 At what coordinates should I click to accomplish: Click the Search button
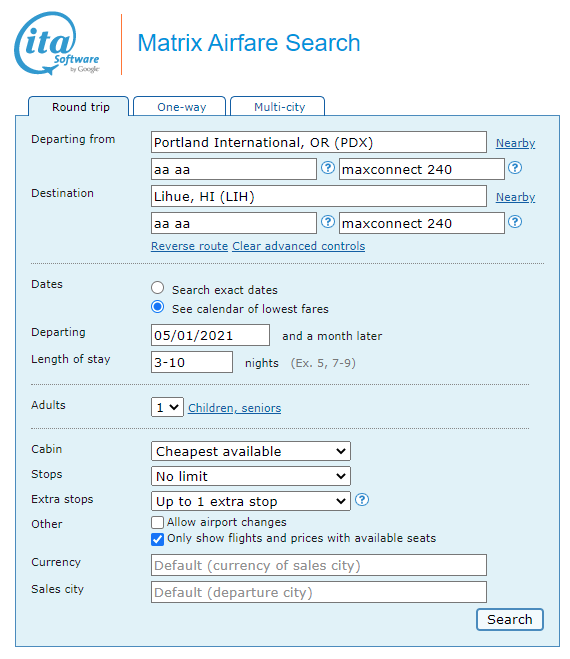(510, 619)
